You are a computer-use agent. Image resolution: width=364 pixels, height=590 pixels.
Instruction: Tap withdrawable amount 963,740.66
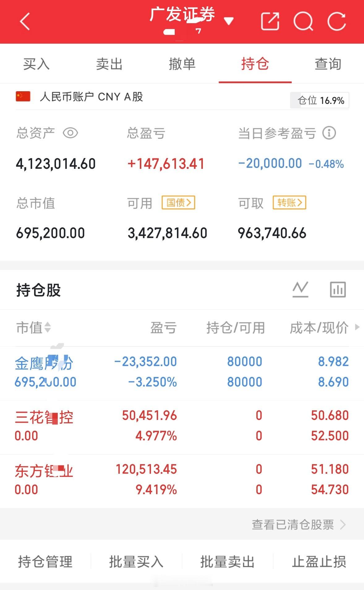272,233
